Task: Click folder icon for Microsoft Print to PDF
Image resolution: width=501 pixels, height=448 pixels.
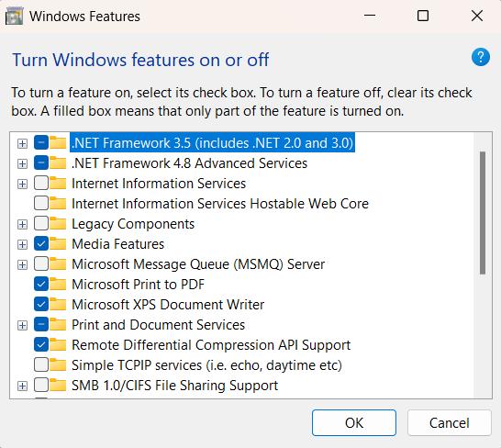Action: click(58, 285)
